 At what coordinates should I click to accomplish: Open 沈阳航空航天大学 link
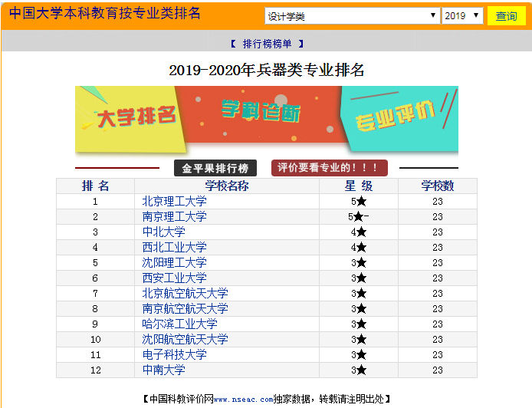pyautogui.click(x=186, y=339)
